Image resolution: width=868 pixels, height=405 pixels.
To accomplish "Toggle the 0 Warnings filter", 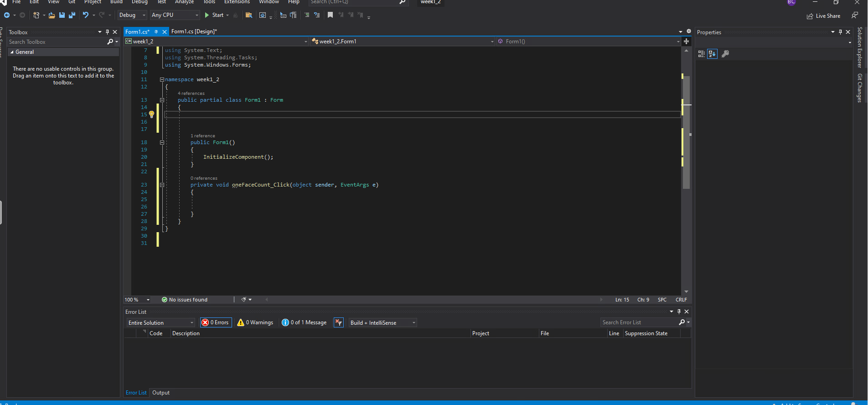I will pyautogui.click(x=255, y=322).
